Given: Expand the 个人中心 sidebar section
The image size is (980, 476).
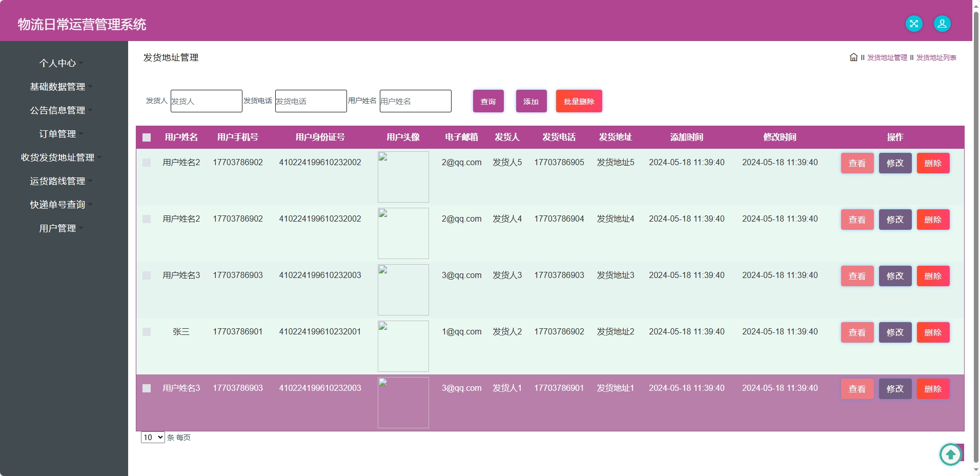Looking at the screenshot, I should pyautogui.click(x=58, y=63).
